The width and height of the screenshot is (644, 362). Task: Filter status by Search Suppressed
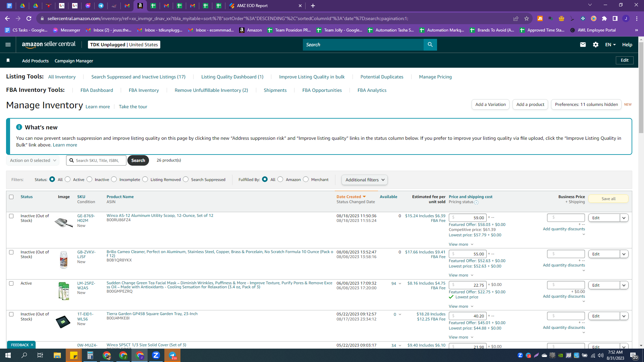click(x=186, y=179)
